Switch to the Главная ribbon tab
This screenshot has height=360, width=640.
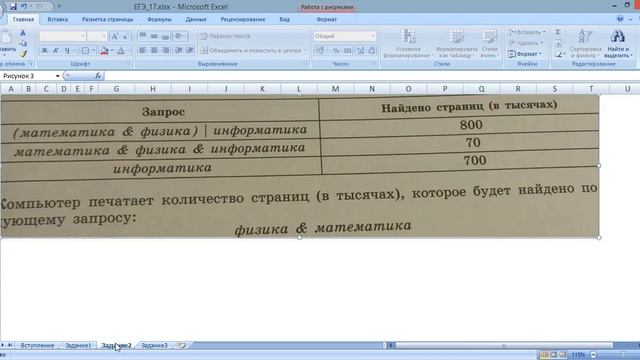pos(23,19)
